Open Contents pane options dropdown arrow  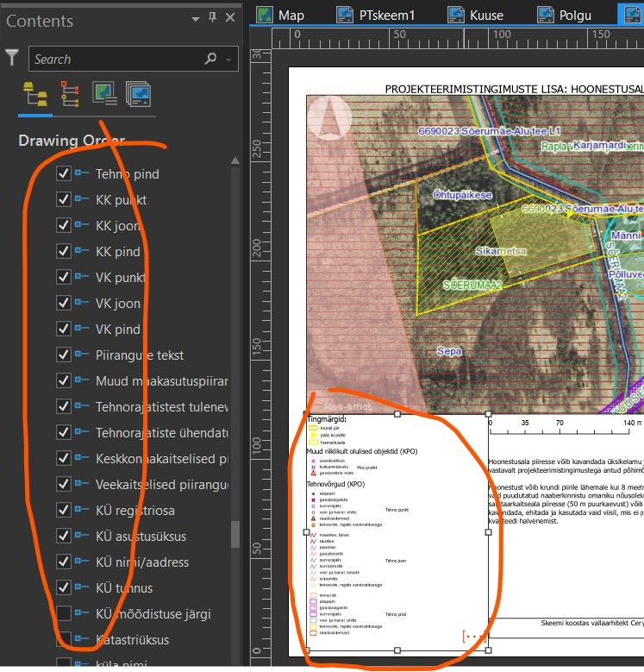pyautogui.click(x=196, y=19)
